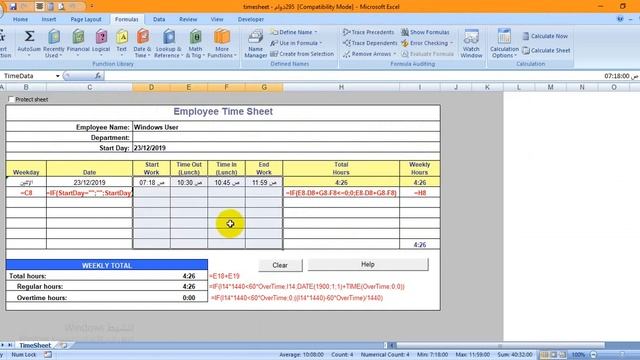Expand the Define Name dropdown arrow
This screenshot has height=360, width=640.
(316, 32)
